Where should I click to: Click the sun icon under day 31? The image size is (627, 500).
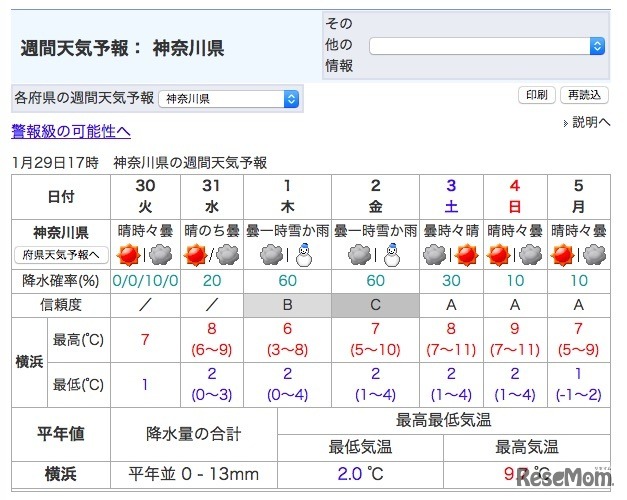[195, 255]
